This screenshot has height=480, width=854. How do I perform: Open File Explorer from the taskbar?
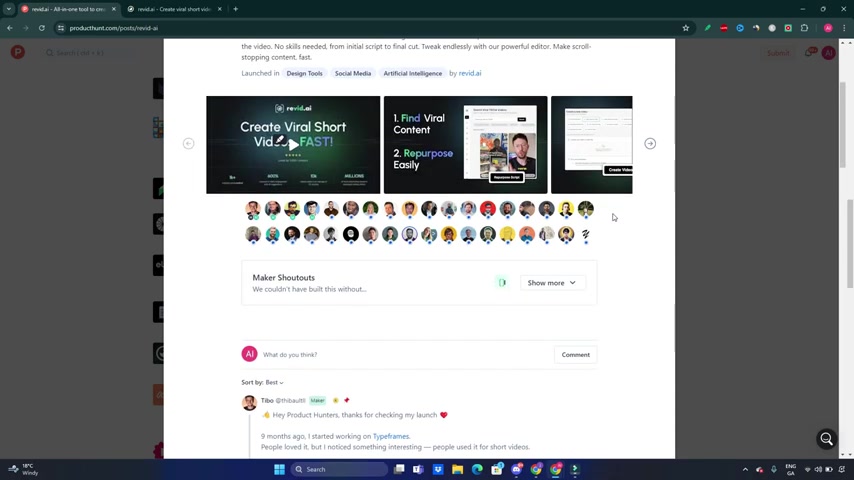[x=458, y=469]
